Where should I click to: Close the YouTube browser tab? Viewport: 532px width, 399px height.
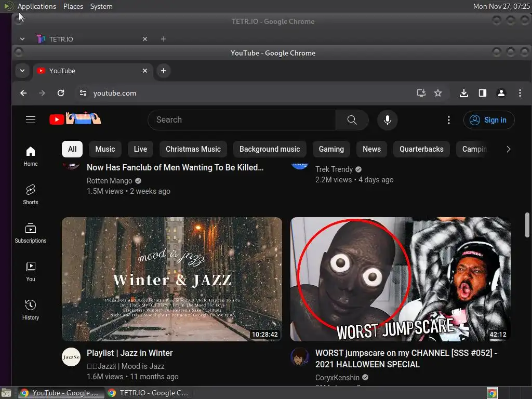(x=145, y=71)
